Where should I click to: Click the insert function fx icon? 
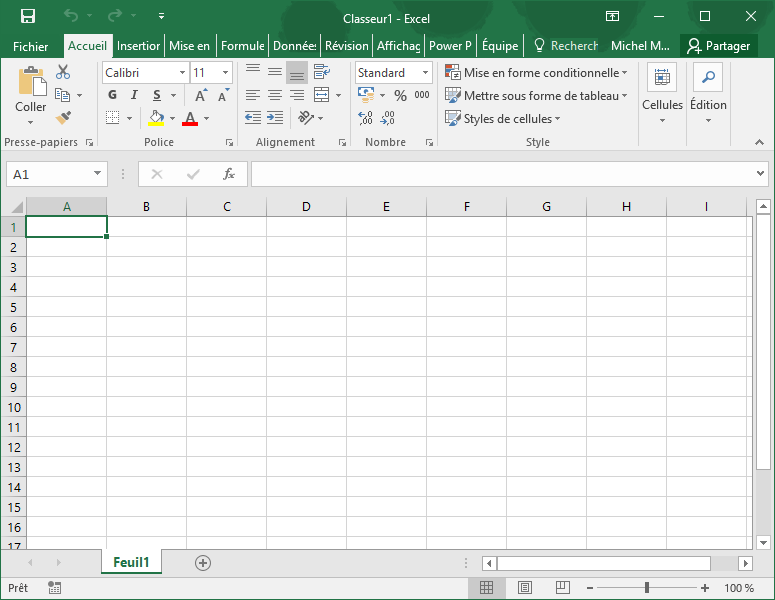(228, 174)
